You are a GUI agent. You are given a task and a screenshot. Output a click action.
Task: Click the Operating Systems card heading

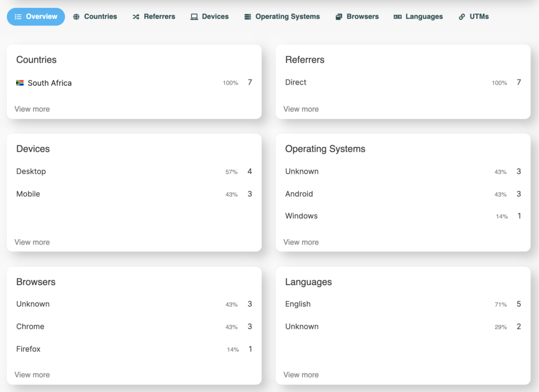[x=325, y=149]
